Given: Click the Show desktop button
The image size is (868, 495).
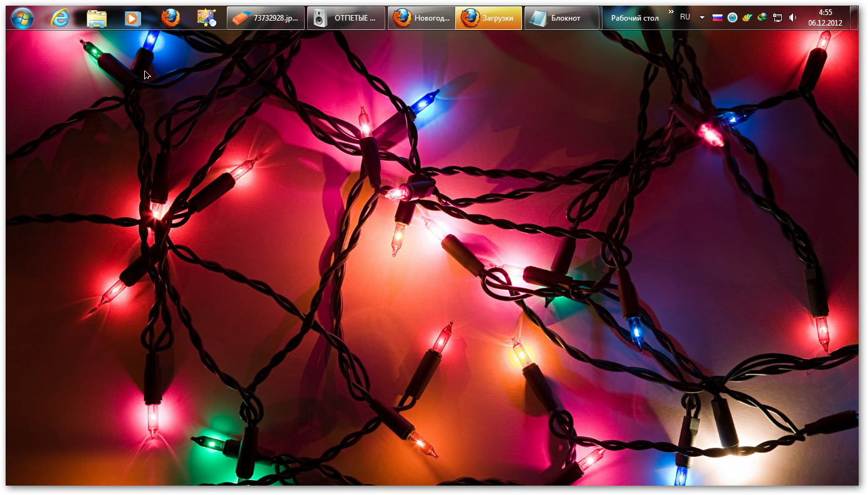Looking at the screenshot, I should coord(854,18).
